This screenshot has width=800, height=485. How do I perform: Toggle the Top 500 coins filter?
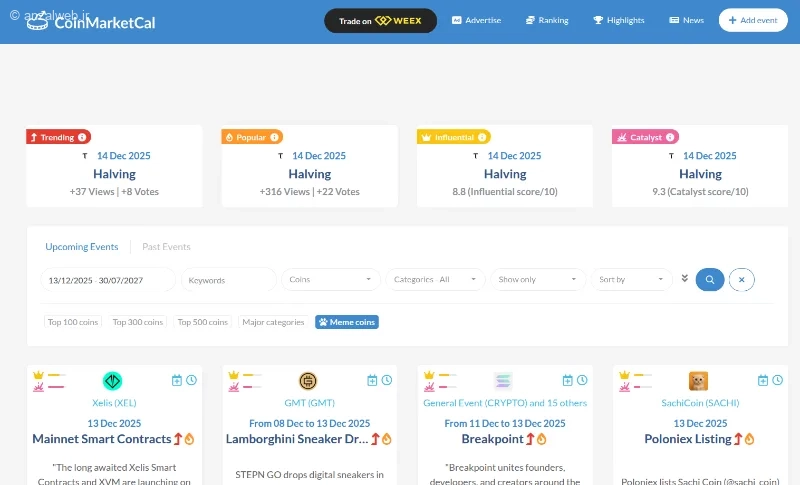point(203,322)
